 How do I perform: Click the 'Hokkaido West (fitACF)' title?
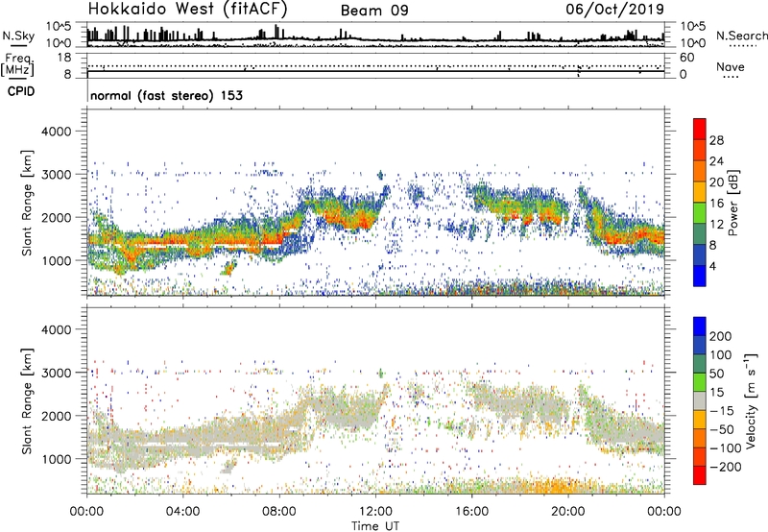187,9
